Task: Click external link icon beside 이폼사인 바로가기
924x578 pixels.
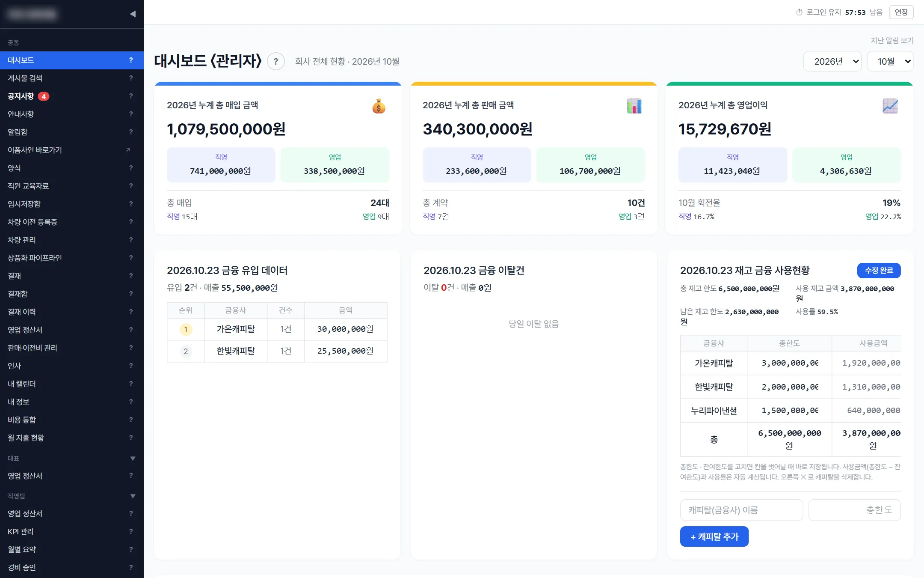Action: click(128, 150)
